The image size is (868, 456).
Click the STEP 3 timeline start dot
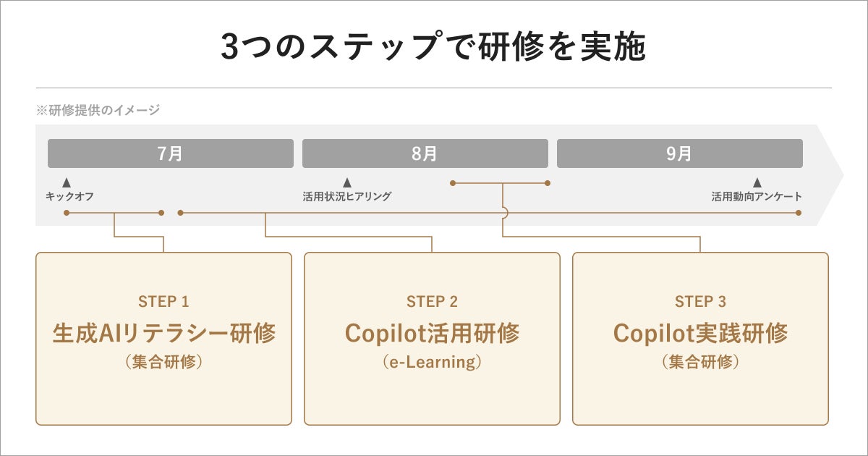(452, 183)
